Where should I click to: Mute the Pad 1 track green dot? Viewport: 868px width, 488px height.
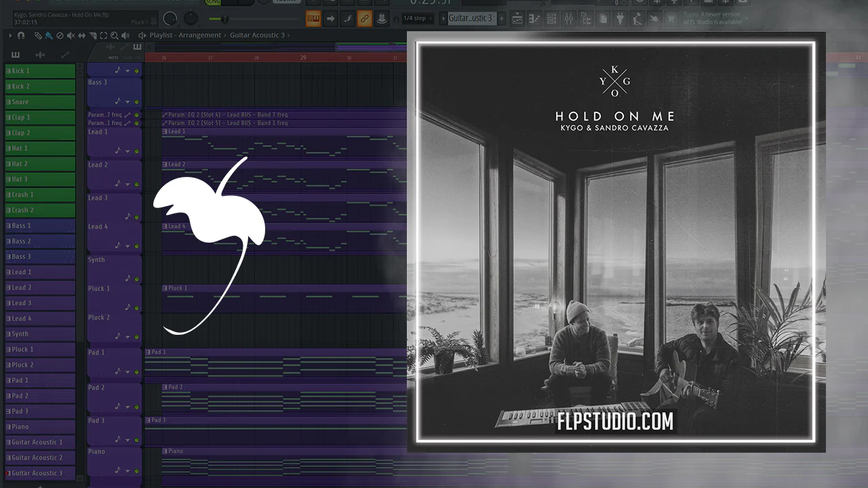click(x=136, y=371)
